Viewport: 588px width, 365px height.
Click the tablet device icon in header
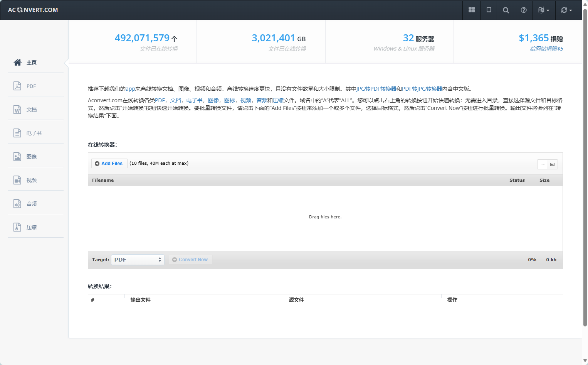pyautogui.click(x=489, y=10)
